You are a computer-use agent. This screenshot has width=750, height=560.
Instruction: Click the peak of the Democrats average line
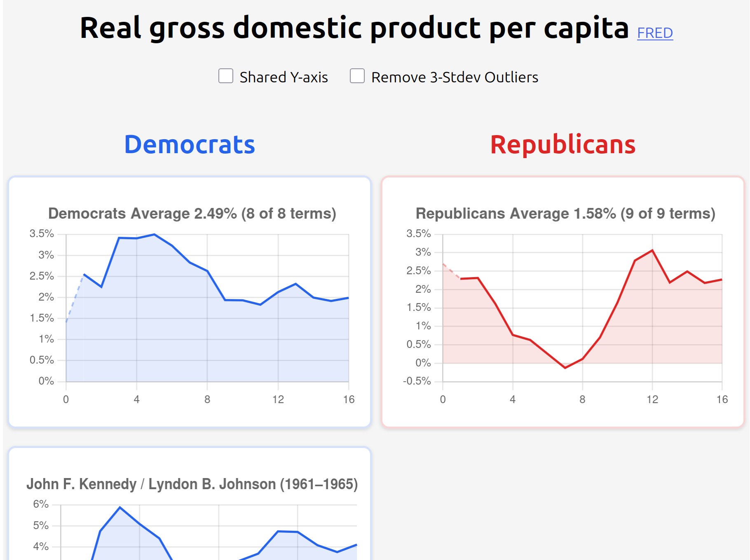[x=154, y=234]
